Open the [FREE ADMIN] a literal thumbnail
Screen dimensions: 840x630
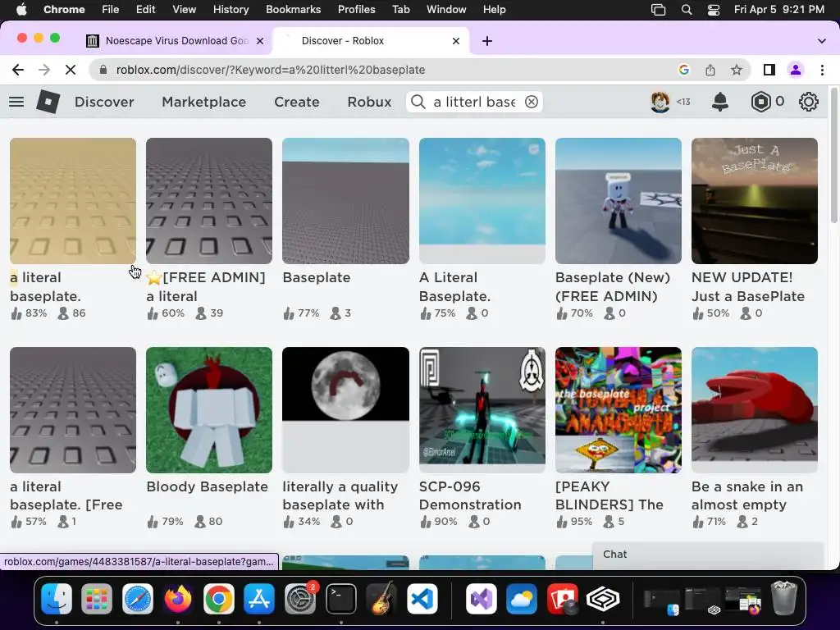209,201
